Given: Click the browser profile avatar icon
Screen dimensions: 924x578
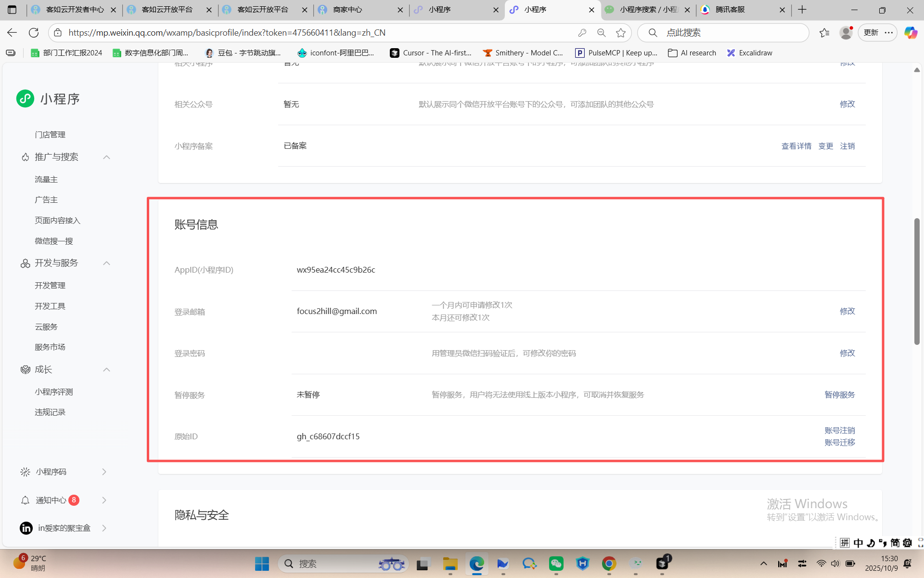Looking at the screenshot, I should 846,33.
